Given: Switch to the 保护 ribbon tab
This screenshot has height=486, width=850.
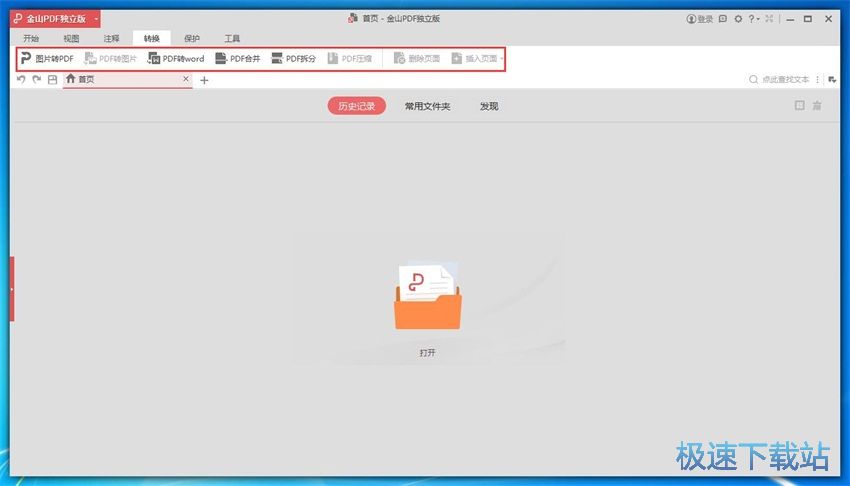Looking at the screenshot, I should coord(192,38).
